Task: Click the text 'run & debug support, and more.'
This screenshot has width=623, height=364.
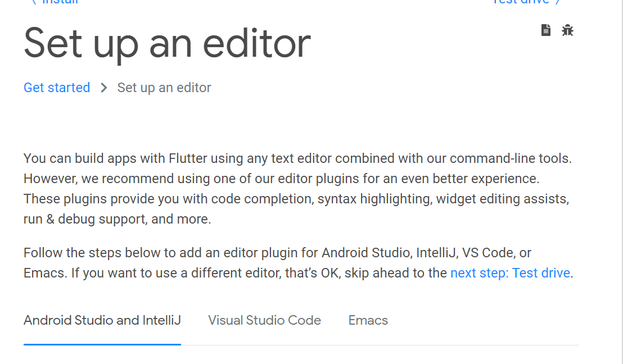Action: point(117,219)
